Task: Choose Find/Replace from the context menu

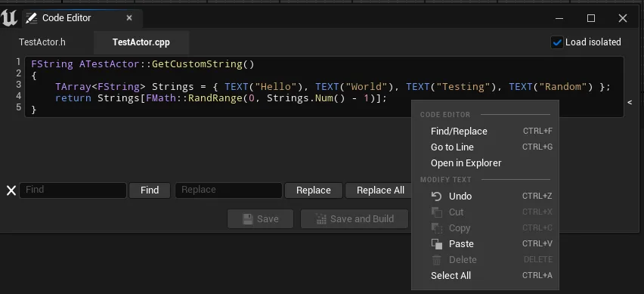Action: [x=485, y=132]
